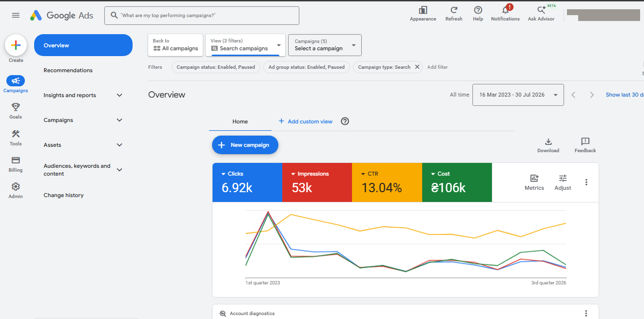Send Feedback via icon
This screenshot has width=644, height=319.
(585, 145)
